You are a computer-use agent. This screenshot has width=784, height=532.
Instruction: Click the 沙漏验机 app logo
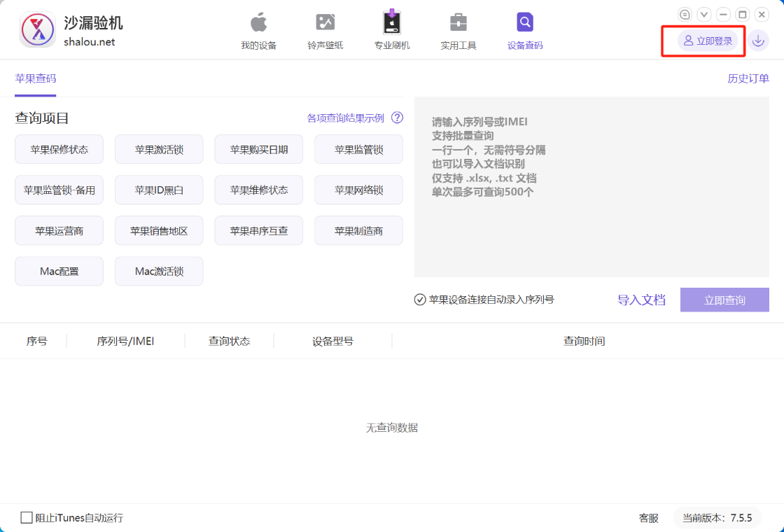tap(38, 30)
